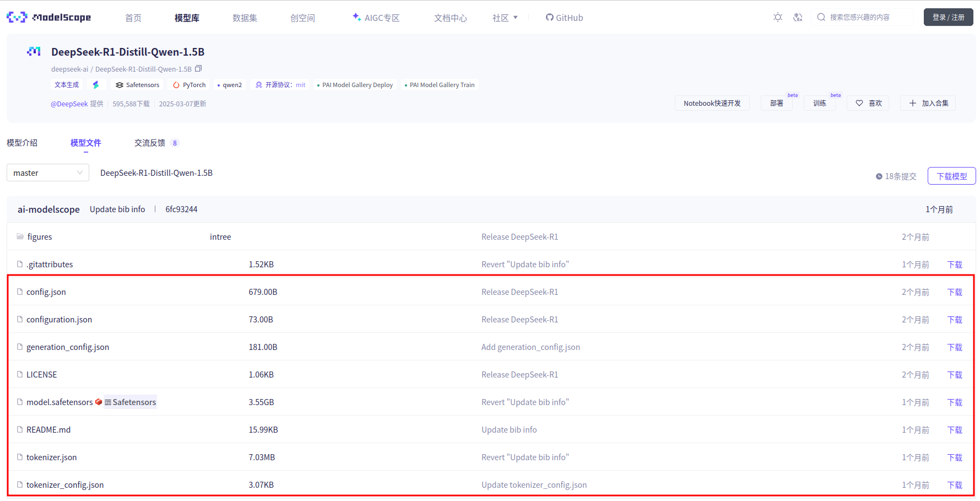The image size is (980, 501).
Task: Open 创空间 in navigation
Action: (x=302, y=18)
